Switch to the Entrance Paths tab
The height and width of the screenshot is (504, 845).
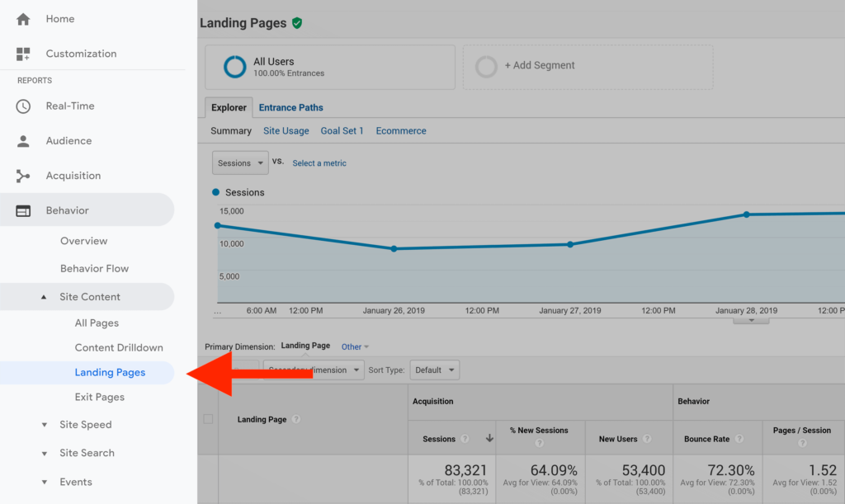pyautogui.click(x=290, y=107)
